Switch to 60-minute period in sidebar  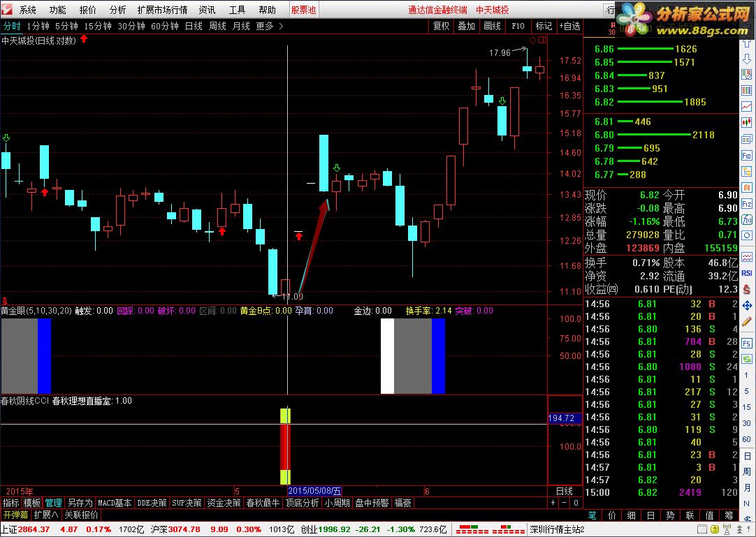[746, 439]
